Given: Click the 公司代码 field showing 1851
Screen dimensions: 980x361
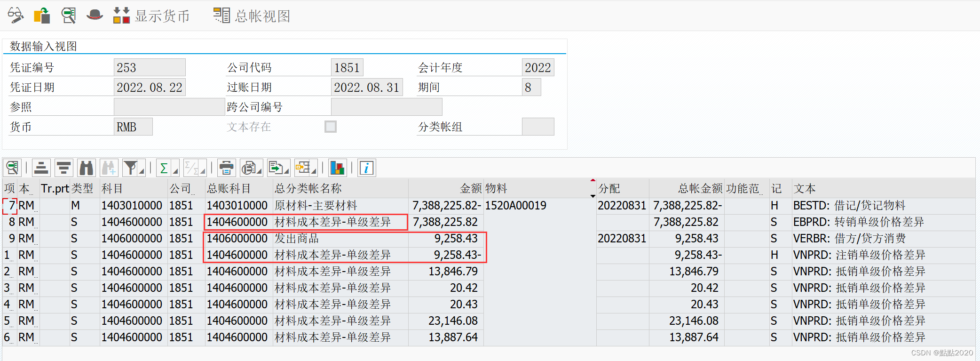Looking at the screenshot, I should [347, 67].
